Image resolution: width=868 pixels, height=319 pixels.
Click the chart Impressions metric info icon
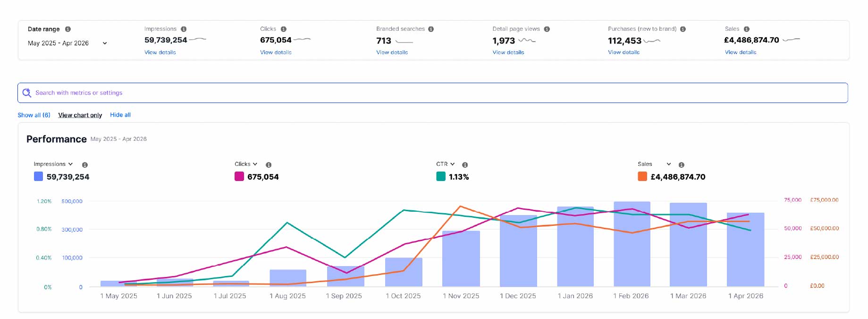tap(85, 165)
